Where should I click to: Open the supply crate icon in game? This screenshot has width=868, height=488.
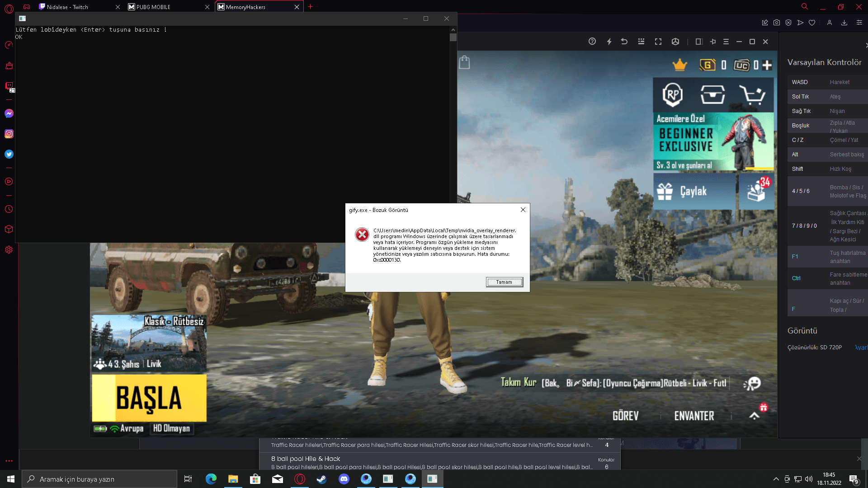coord(713,94)
